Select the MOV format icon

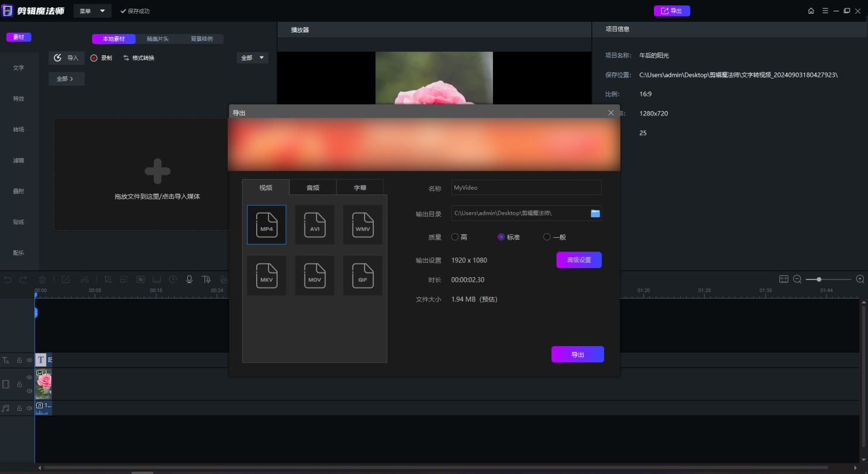point(315,275)
